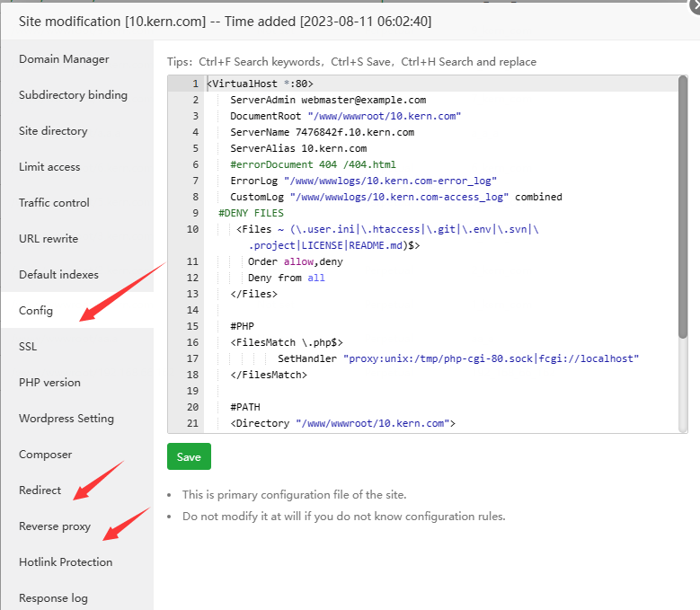Click the code editor's vertical scrollbar
700x610 pixels.
pyautogui.click(x=682, y=207)
